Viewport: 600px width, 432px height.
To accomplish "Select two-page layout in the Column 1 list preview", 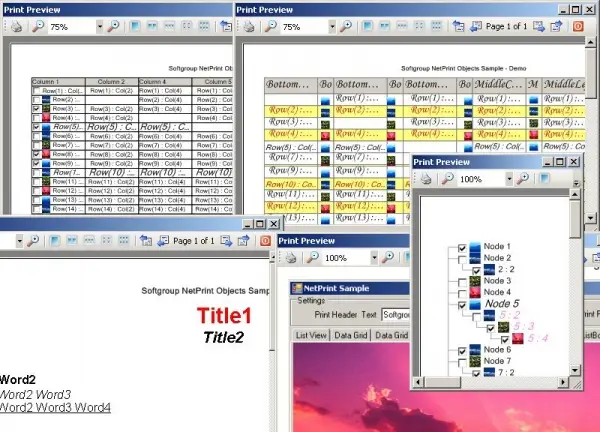I will [152, 26].
